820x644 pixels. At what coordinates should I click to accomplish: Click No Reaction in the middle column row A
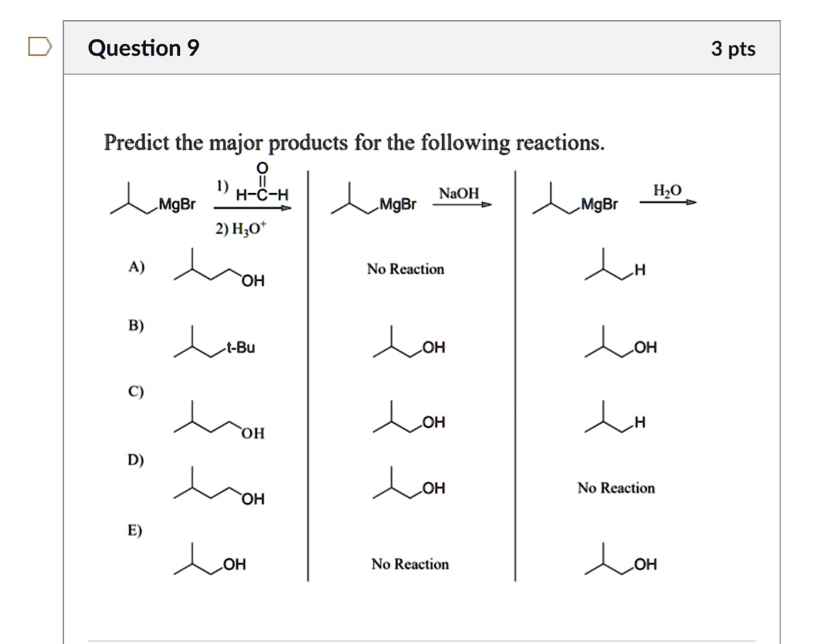tap(404, 270)
